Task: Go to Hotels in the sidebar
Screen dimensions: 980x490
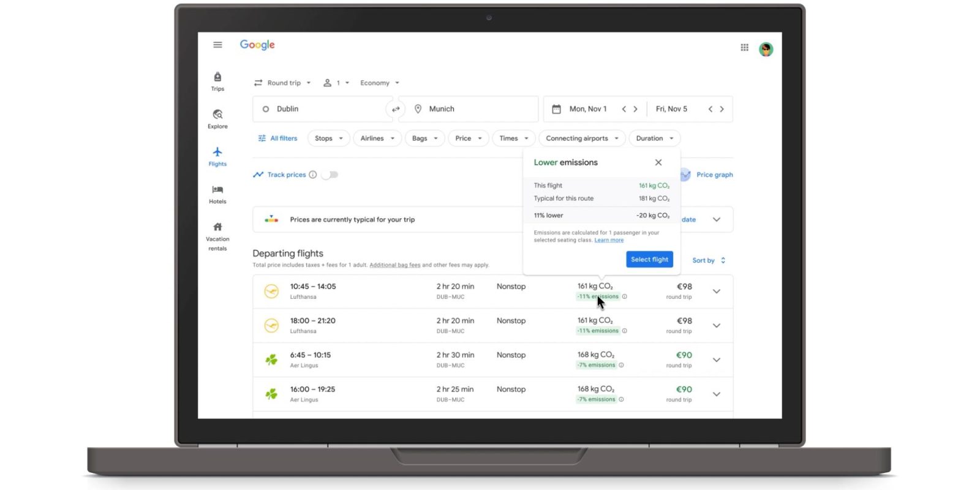Action: 217,194
